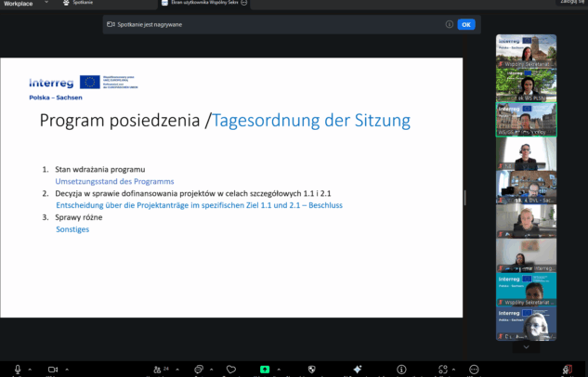Open options ellipsis on shared screen tab
The width and height of the screenshot is (588, 377).
(244, 3)
